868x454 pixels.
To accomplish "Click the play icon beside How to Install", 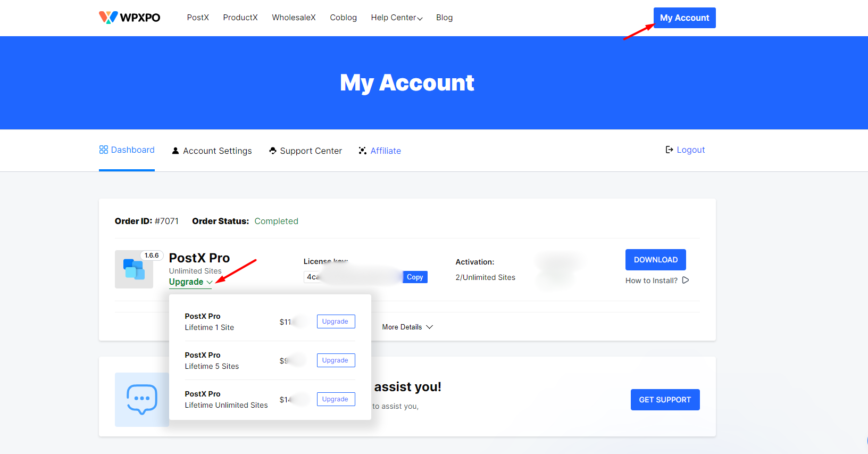I will [686, 280].
